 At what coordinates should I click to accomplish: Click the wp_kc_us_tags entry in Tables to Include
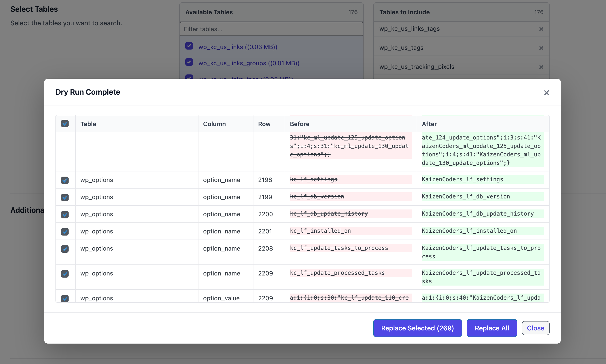[401, 48]
